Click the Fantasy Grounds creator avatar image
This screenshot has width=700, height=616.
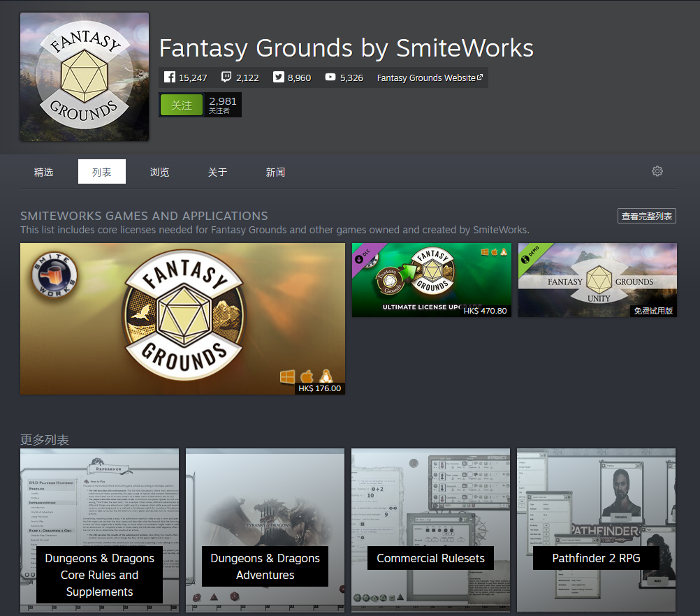(x=85, y=77)
